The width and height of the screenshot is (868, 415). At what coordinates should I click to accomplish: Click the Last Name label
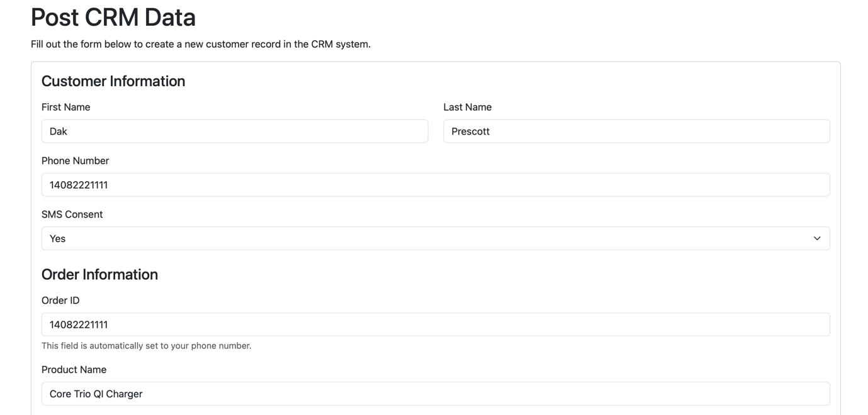click(467, 108)
